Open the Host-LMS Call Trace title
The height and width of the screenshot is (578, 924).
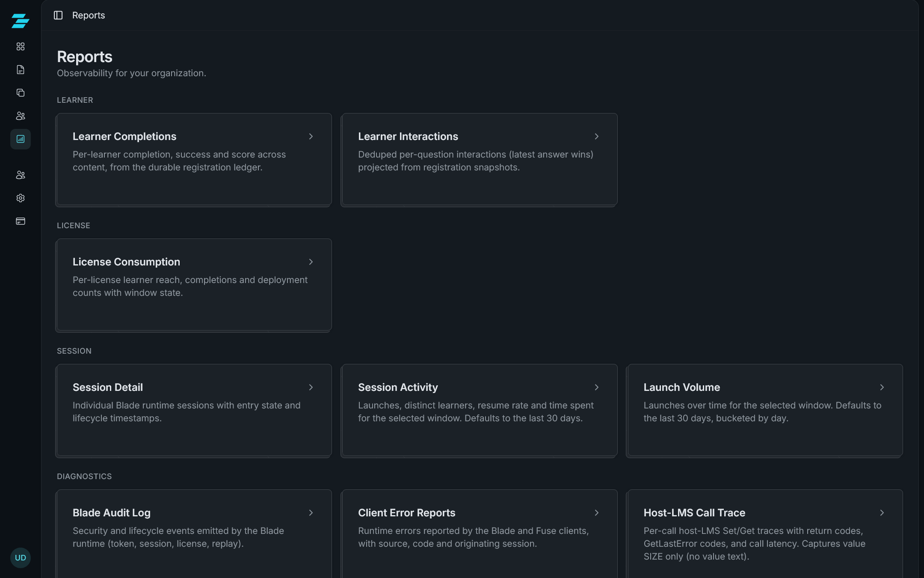[694, 513]
